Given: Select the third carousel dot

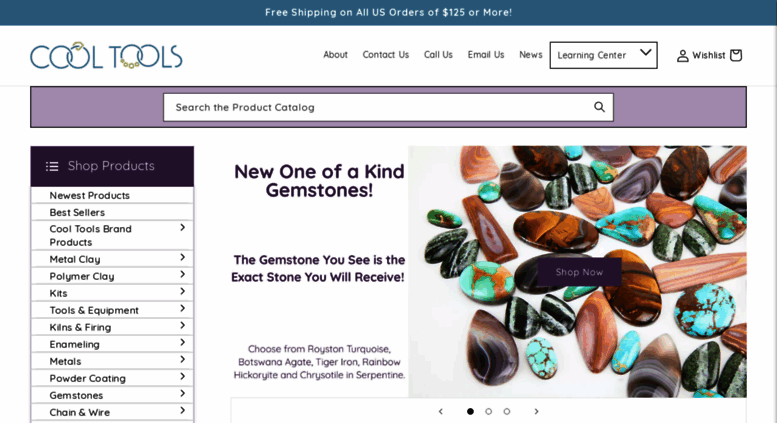Looking at the screenshot, I should pos(506,411).
